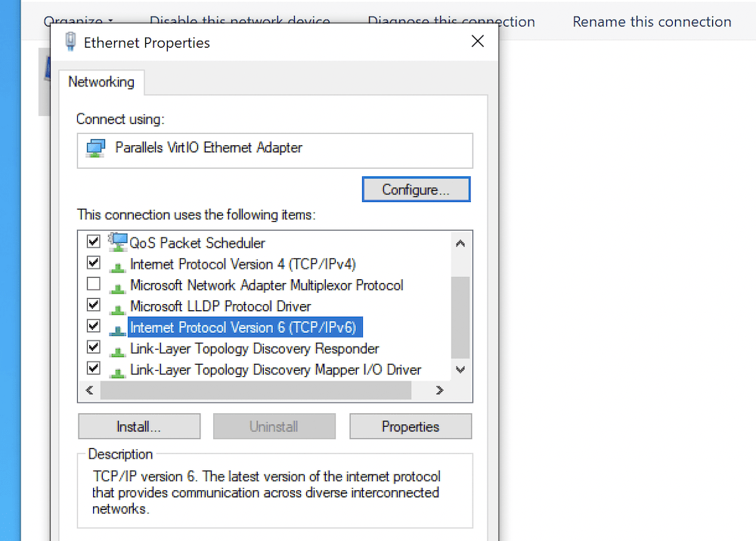Enable Microsoft Network Adapter Multiplexor Protocol checkbox

(x=94, y=284)
